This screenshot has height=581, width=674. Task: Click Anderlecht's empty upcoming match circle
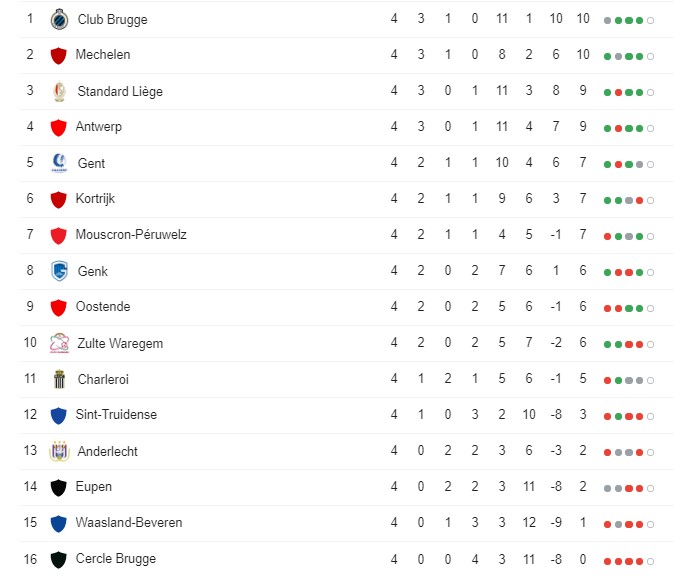pos(650,453)
